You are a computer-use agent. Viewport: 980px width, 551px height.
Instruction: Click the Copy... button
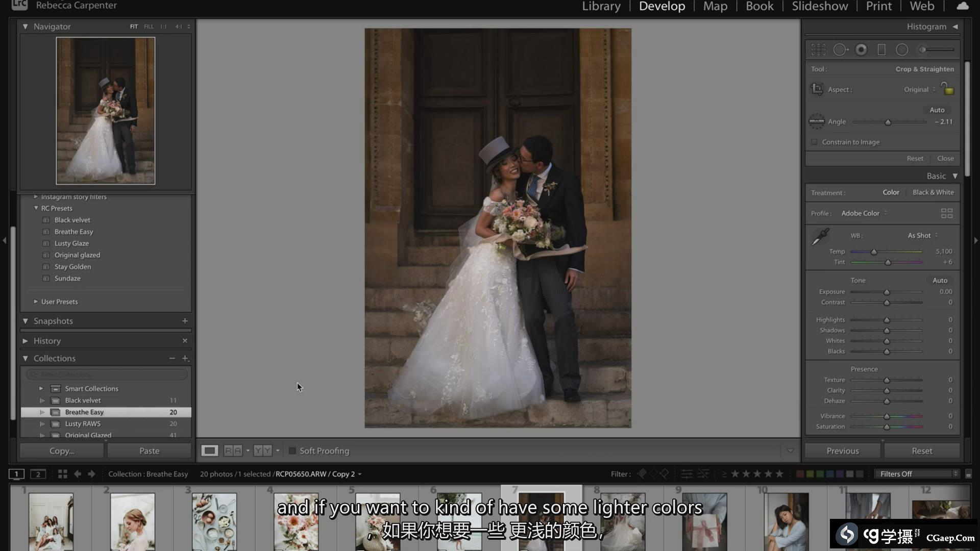[62, 451]
